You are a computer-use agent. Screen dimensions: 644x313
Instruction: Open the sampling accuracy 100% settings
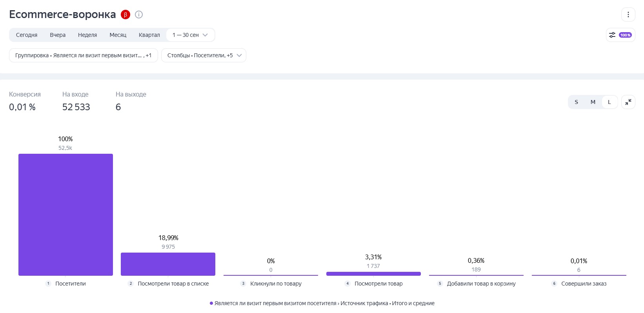pyautogui.click(x=620, y=35)
